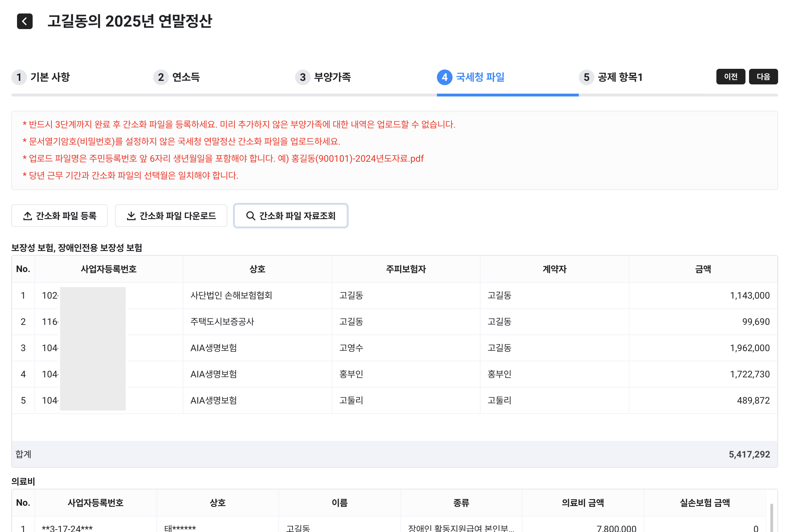Switch to the 연소득 tab
793x532 pixels.
(186, 77)
